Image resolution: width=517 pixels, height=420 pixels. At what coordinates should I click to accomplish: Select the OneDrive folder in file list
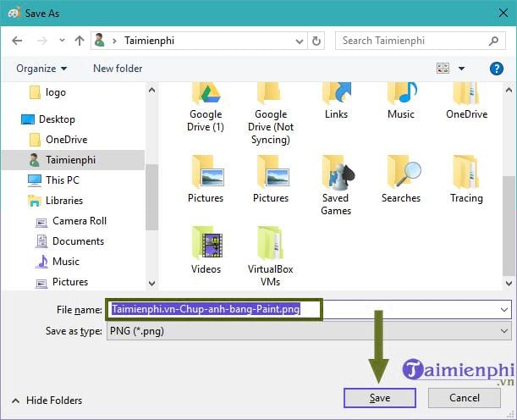point(466,102)
